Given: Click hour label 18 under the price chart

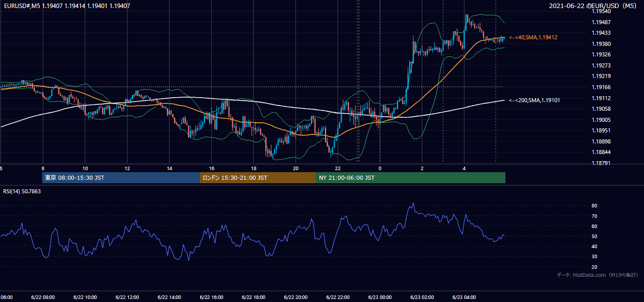Looking at the screenshot, I should pyautogui.click(x=253, y=169).
